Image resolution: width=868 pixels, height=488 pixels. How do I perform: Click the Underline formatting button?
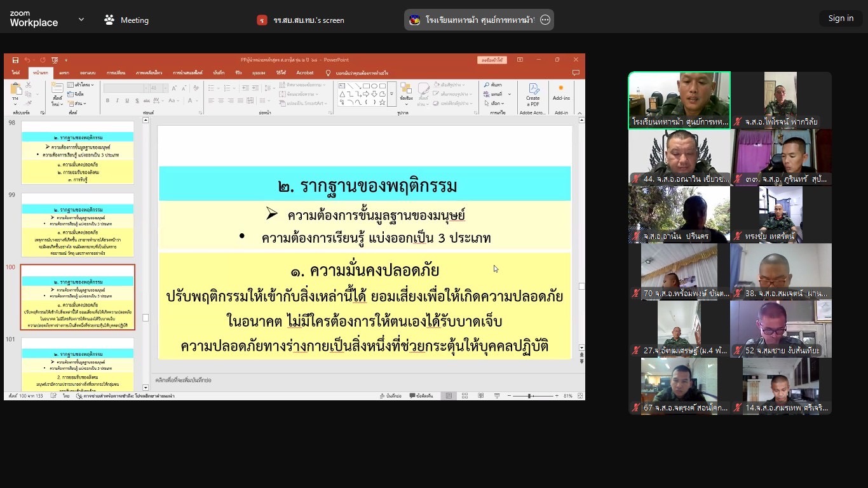[127, 101]
